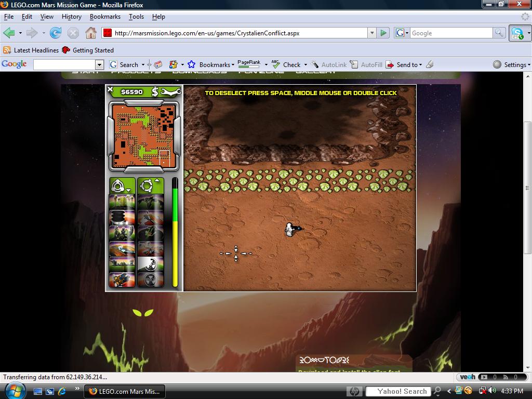Click the Google Toolbar highlighter icon
Viewport: 532px width, 399px height.
[430, 64]
